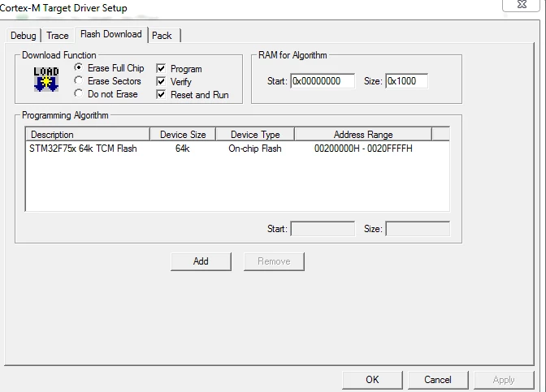Open the Trace tab
This screenshot has height=392, width=546.
[x=58, y=36]
